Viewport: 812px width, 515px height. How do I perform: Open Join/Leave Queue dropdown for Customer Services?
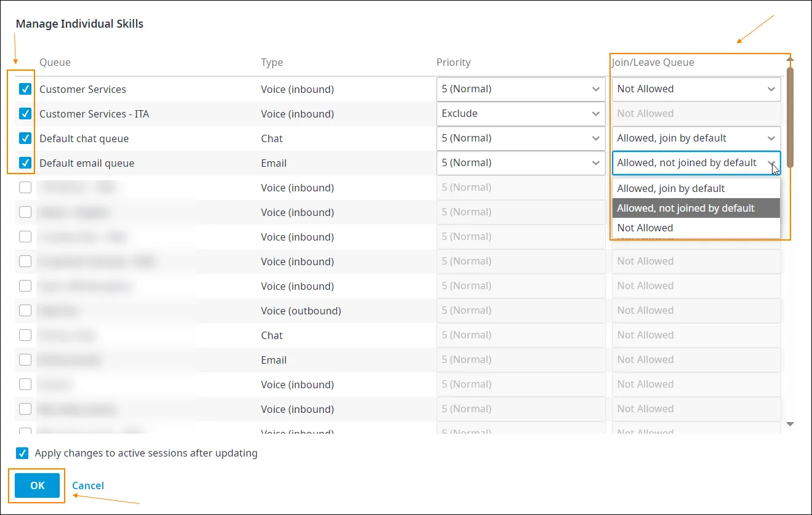pos(696,89)
